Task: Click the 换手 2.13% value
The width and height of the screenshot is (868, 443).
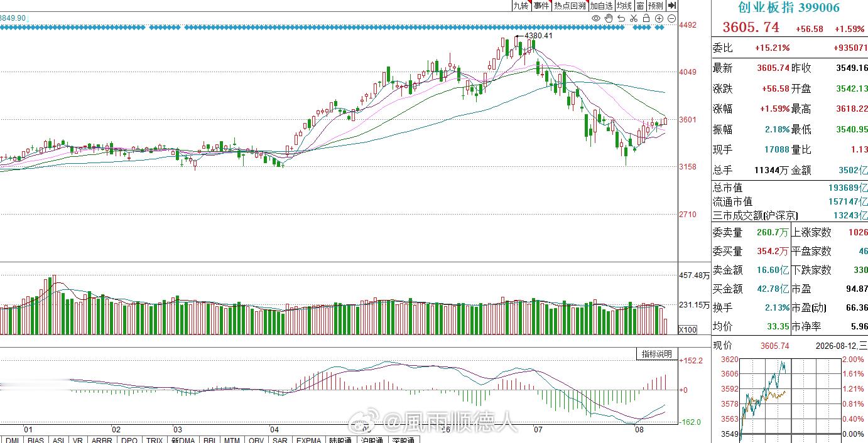Action: click(x=778, y=307)
